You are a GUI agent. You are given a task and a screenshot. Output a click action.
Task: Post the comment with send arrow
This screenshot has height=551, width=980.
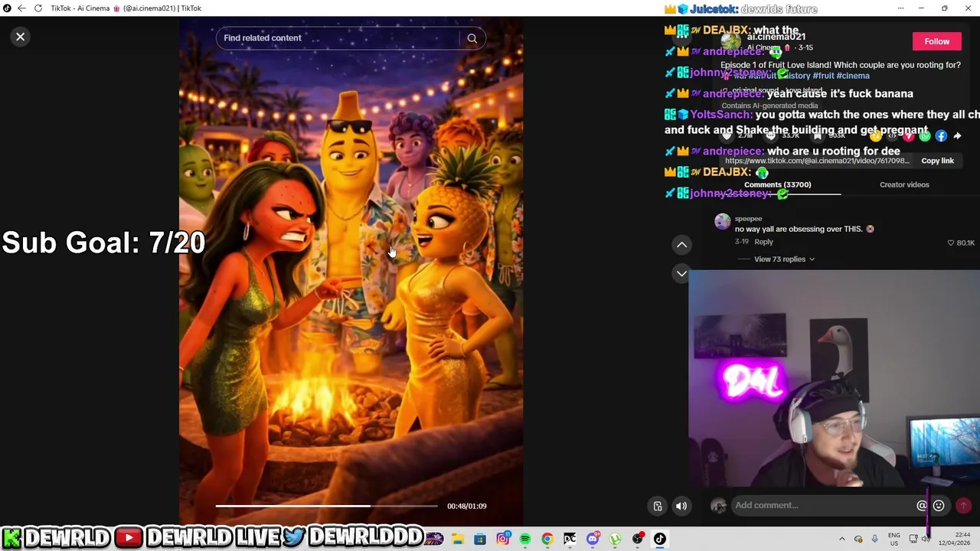(x=964, y=505)
